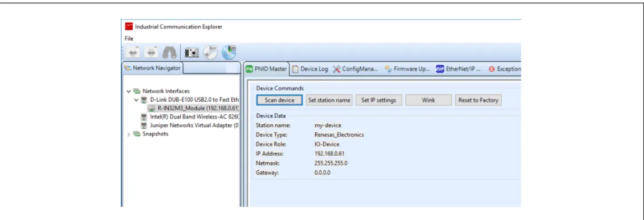Click the grey disc toolbar icon
This screenshot has width=644, height=220.
click(x=210, y=53)
